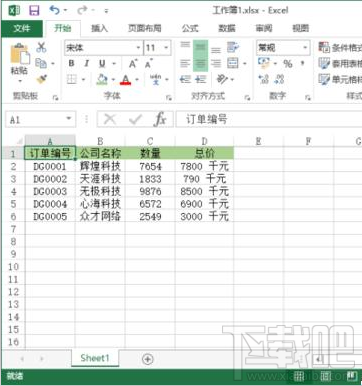Select the Sheet1 tab
Image resolution: width=362 pixels, height=386 pixels.
pyautogui.click(x=95, y=359)
